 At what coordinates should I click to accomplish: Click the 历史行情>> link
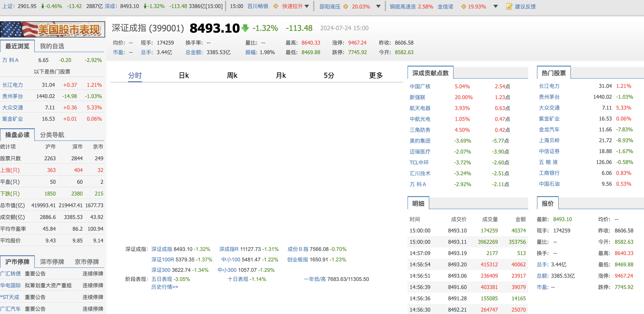pyautogui.click(x=165, y=287)
